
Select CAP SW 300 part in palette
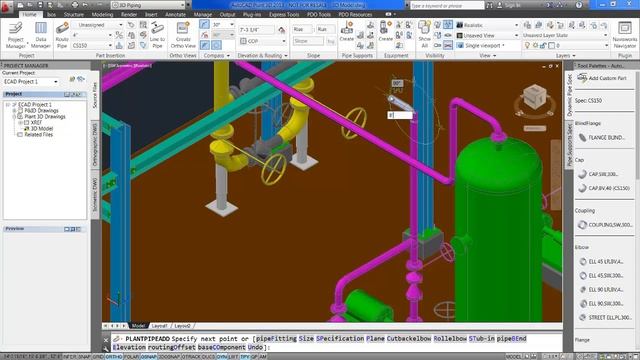click(598, 174)
